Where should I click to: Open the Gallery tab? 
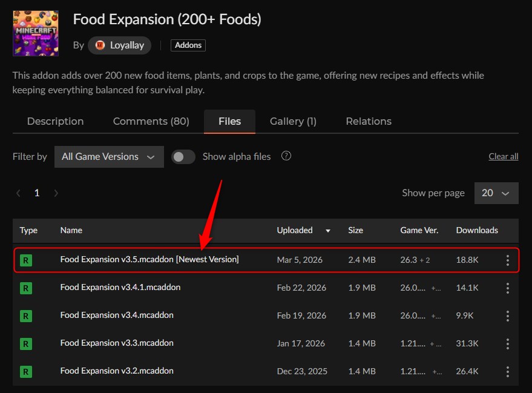[293, 121]
